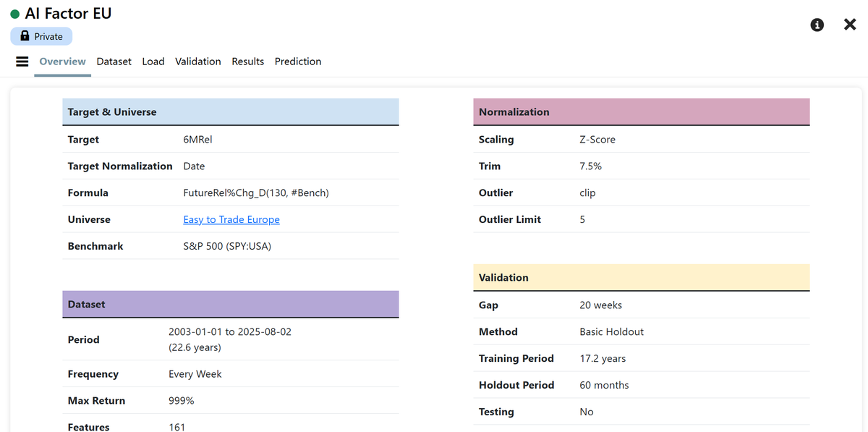Viewport: 868px width, 432px height.
Task: Switch to the Dataset tab
Action: 114,62
